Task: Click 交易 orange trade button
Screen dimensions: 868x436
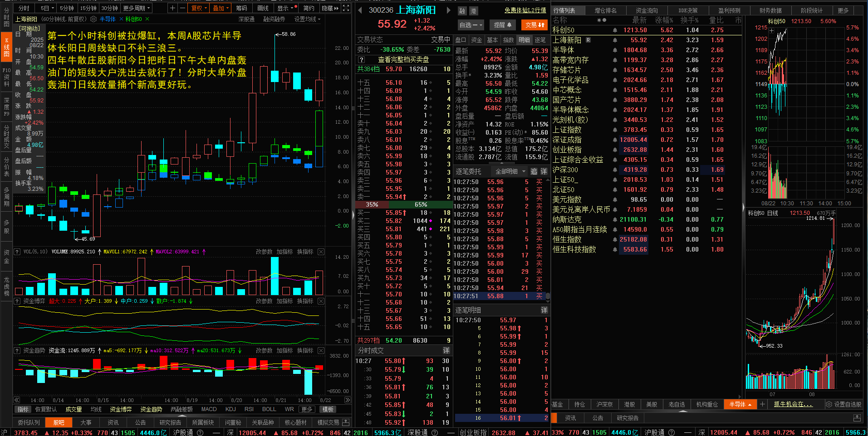Action: tap(535, 25)
